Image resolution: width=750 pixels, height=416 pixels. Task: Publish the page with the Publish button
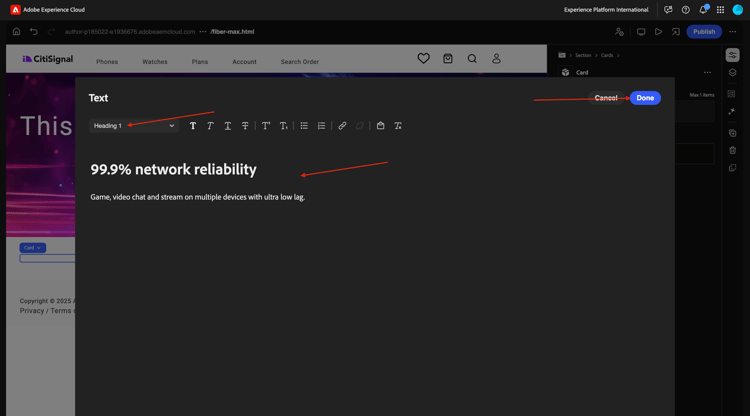tap(704, 32)
